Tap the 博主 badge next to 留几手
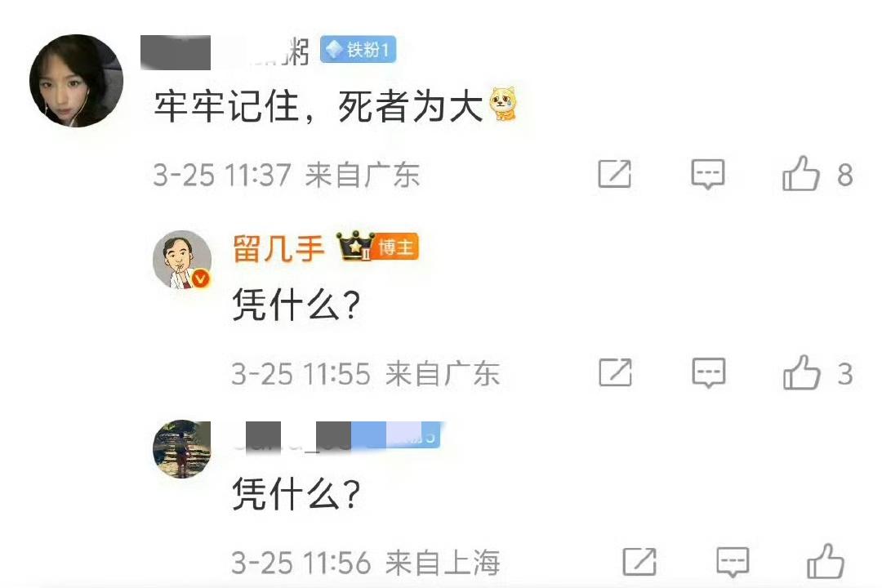This screenshot has width=882, height=588. (396, 247)
